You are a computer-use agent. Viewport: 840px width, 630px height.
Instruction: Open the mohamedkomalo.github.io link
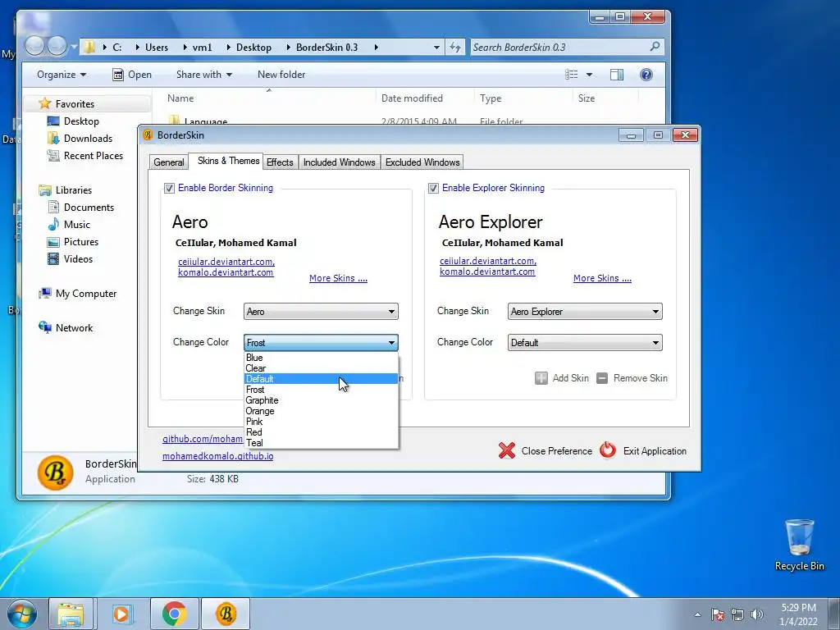pos(217,456)
